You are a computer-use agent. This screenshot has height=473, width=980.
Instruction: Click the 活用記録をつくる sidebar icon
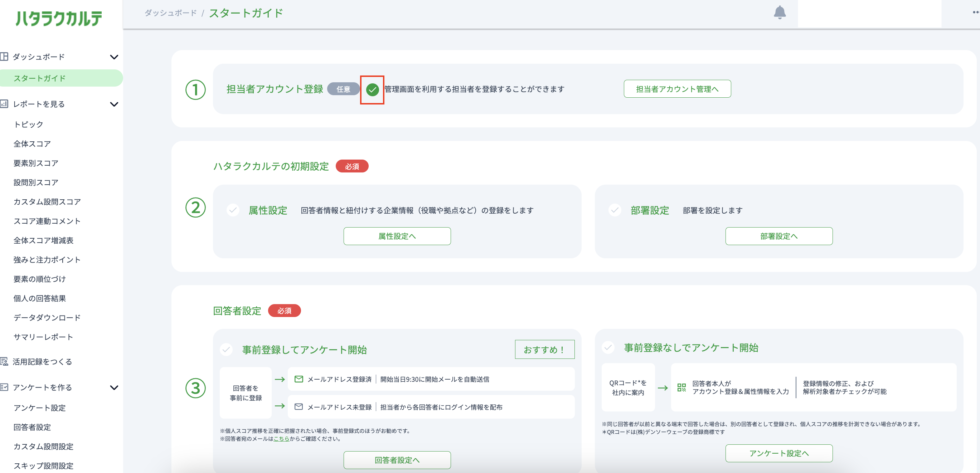4,361
